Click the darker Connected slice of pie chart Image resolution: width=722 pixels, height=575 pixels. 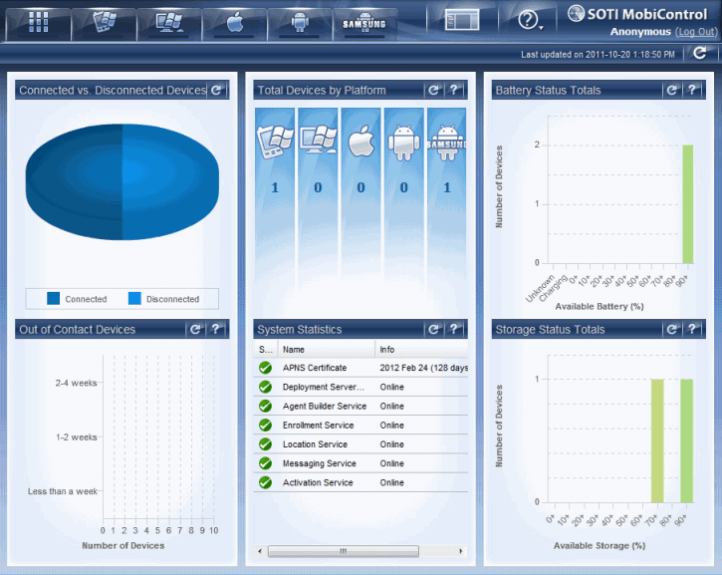pos(74,180)
